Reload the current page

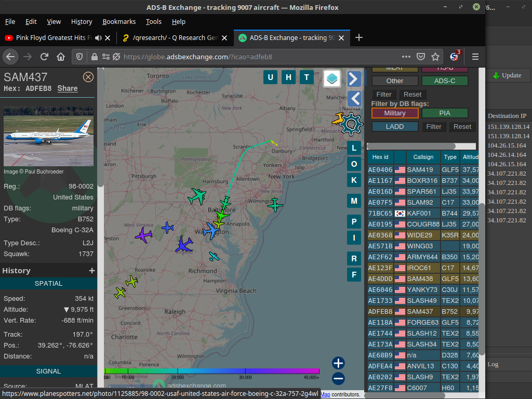(44, 57)
